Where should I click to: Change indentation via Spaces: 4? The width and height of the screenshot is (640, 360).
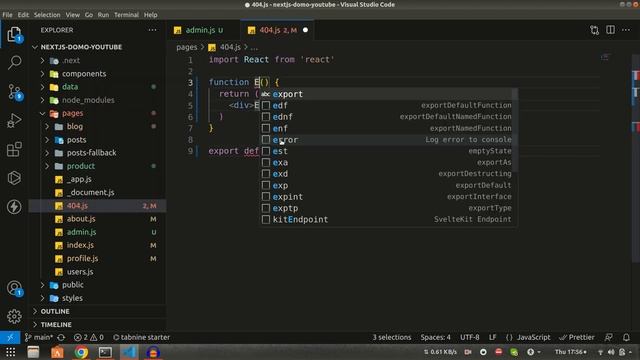(x=436, y=338)
